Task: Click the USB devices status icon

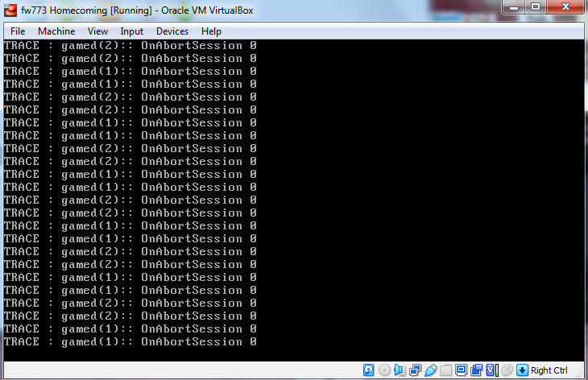Action: coord(430,370)
